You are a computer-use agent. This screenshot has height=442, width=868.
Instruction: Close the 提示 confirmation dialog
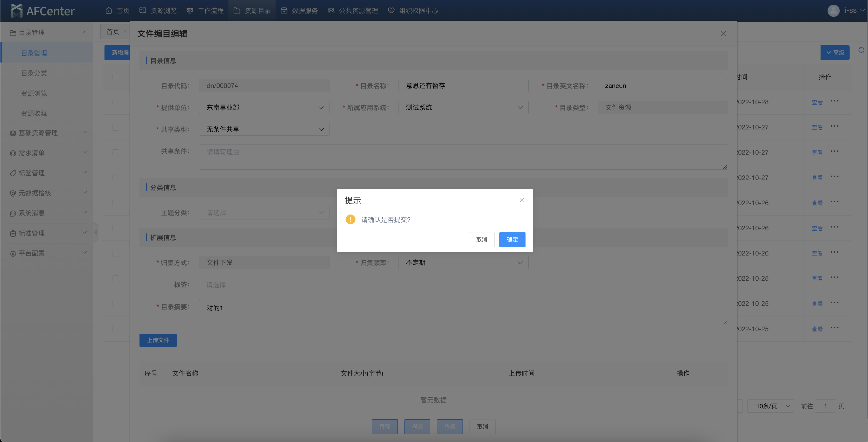click(522, 200)
